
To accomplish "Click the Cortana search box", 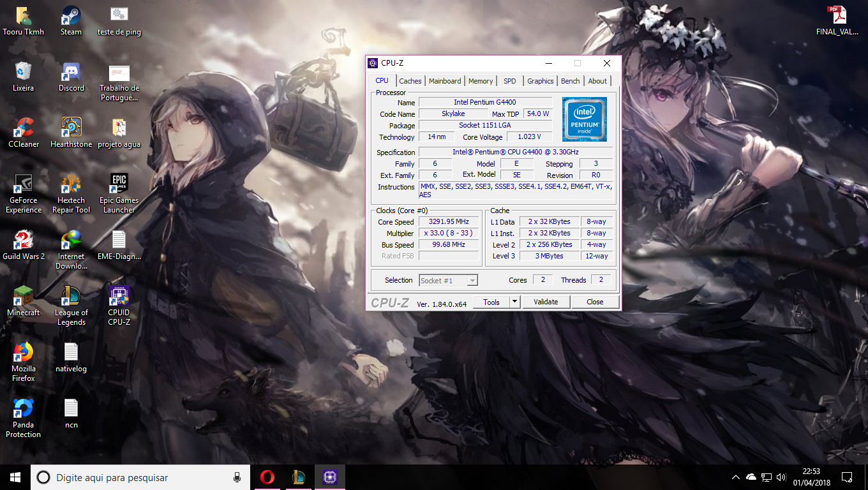I will click(142, 477).
